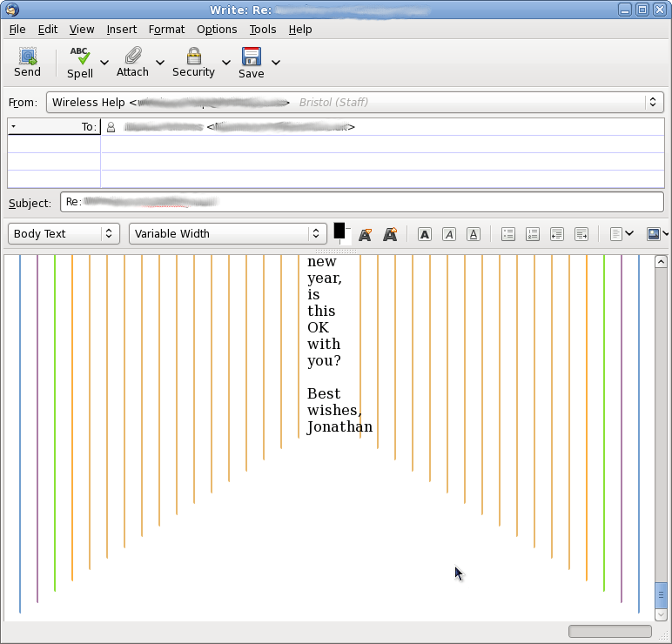Click the Send message icon

click(28, 57)
